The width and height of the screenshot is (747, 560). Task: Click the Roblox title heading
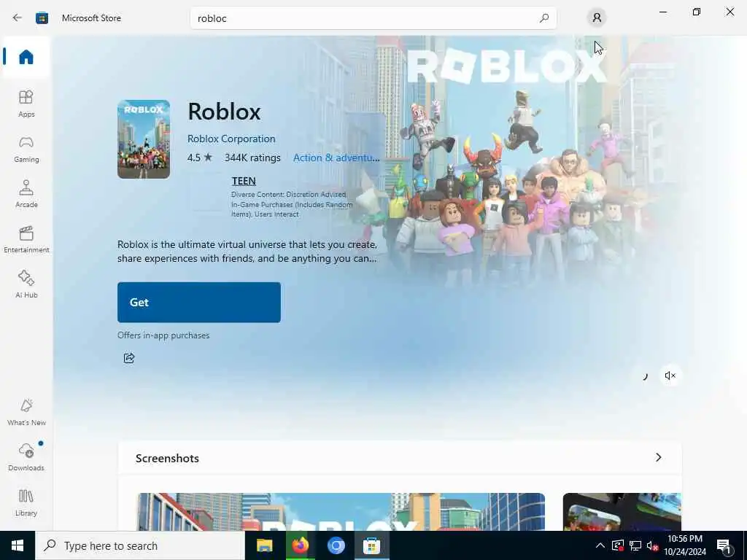click(224, 112)
